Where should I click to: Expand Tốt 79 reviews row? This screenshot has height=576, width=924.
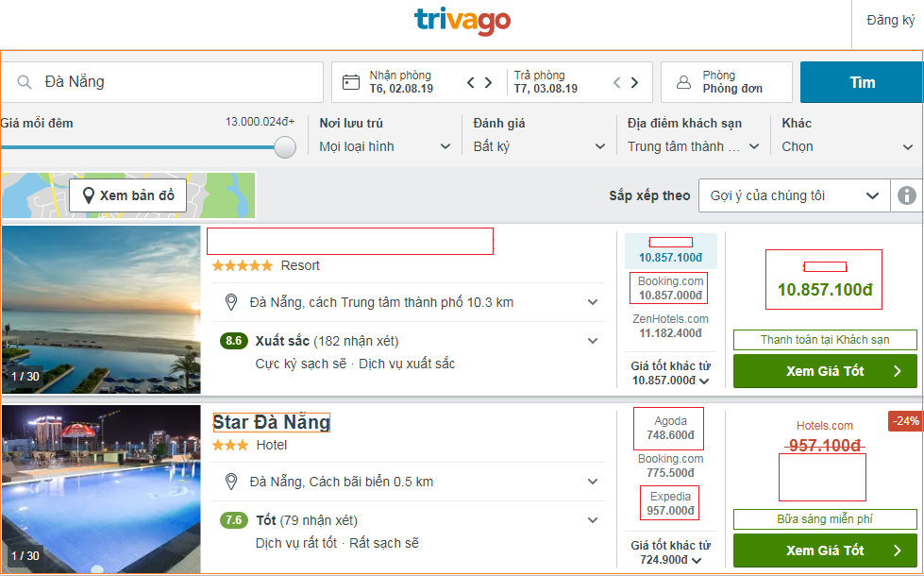click(x=409, y=532)
